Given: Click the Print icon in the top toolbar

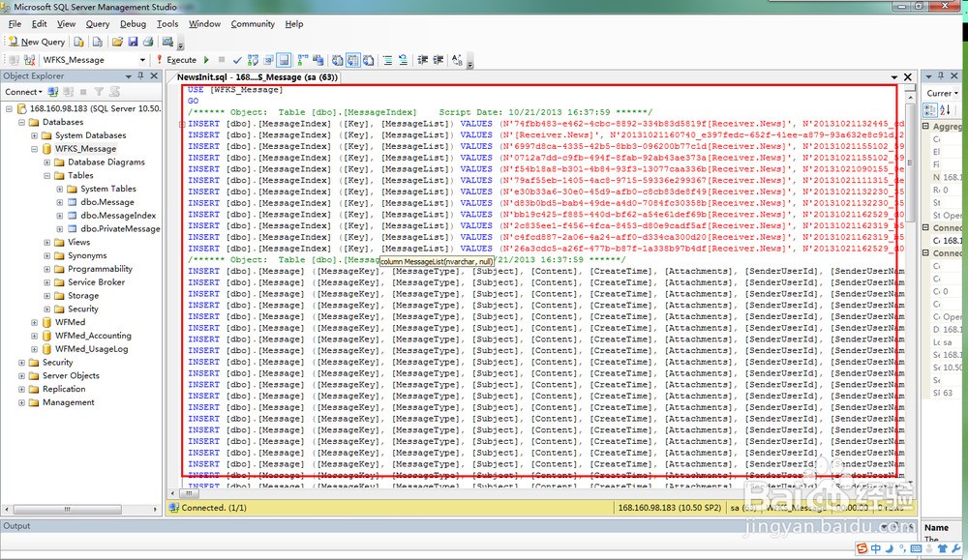Looking at the screenshot, I should 148,42.
